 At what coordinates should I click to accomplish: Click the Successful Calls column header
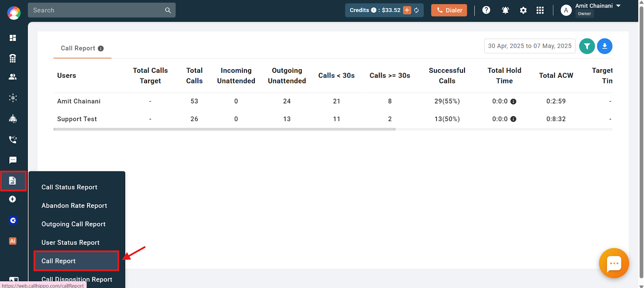[447, 76]
